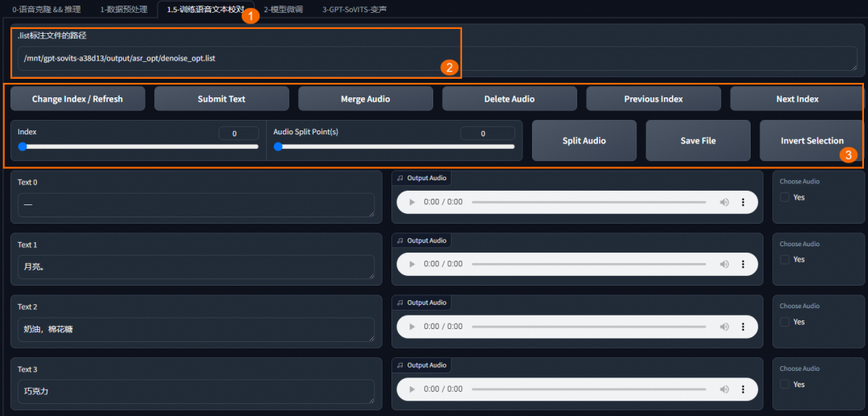Open more options on Text 1 audio player
This screenshot has height=416, width=868.
(x=743, y=264)
